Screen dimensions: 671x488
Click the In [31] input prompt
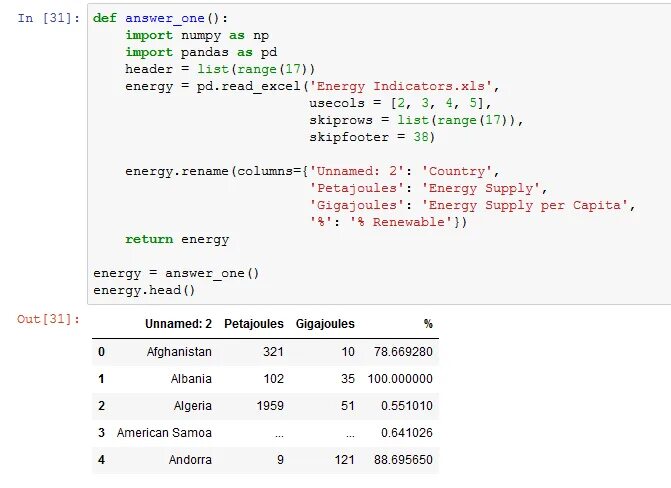tap(47, 18)
